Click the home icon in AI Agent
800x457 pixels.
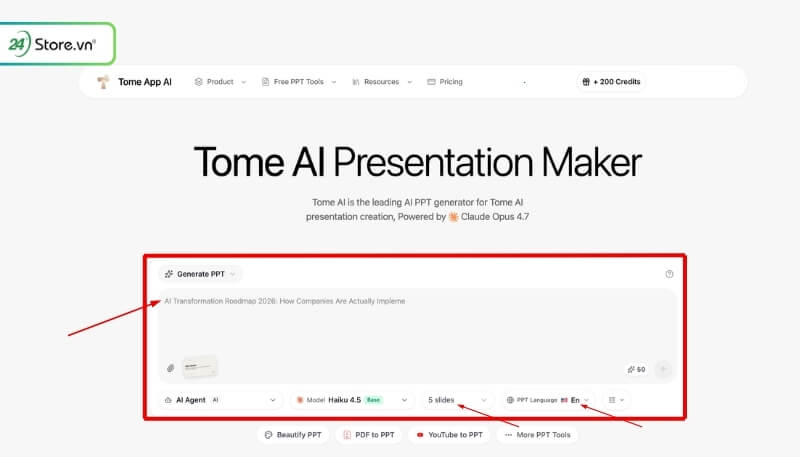[168, 400]
